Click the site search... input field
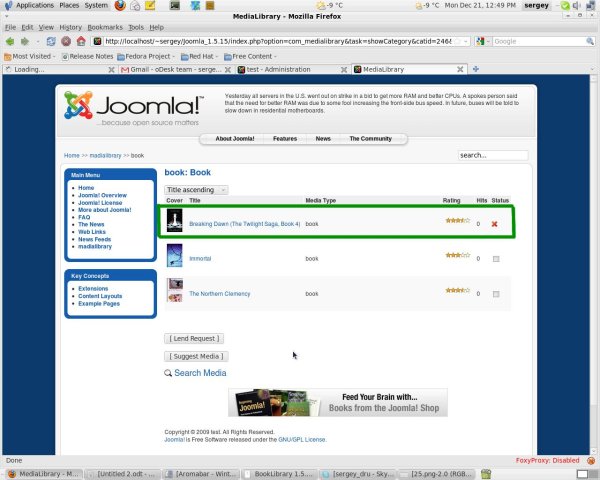Viewport: 600px width, 480px height. [493, 155]
